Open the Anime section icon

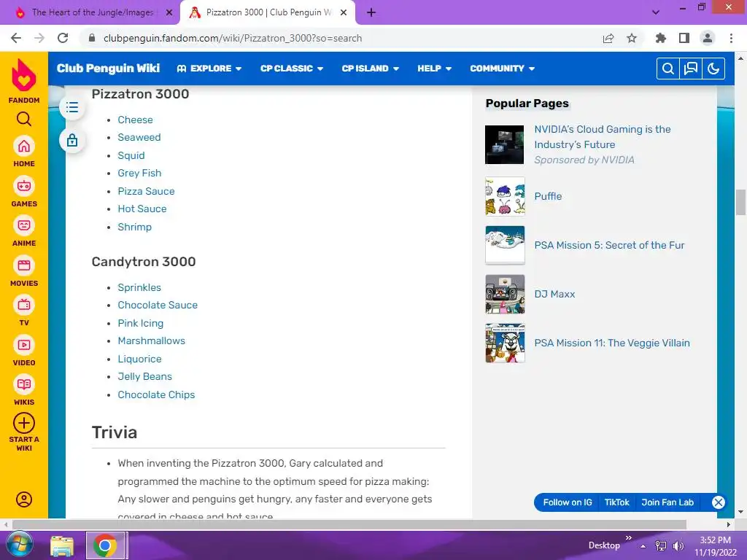[x=24, y=225]
